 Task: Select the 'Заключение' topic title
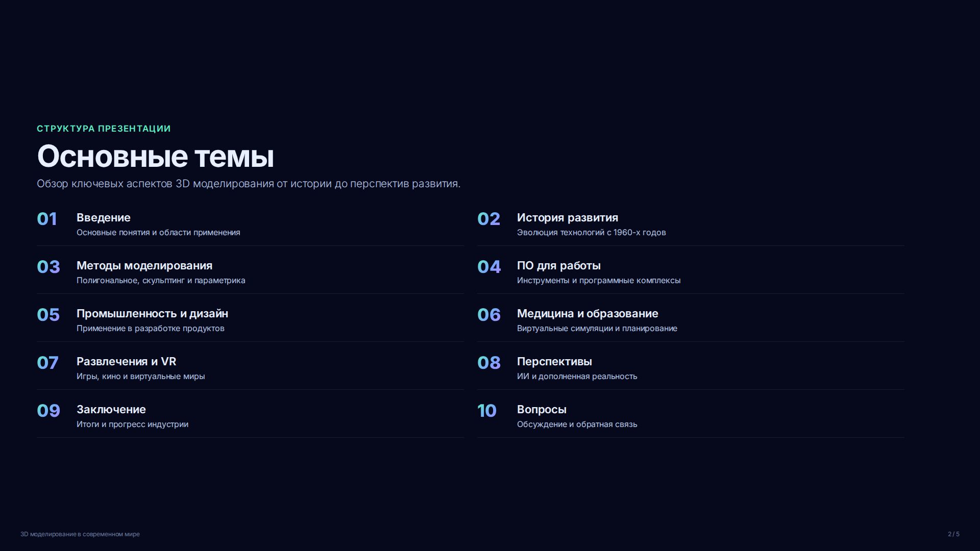pos(111,409)
